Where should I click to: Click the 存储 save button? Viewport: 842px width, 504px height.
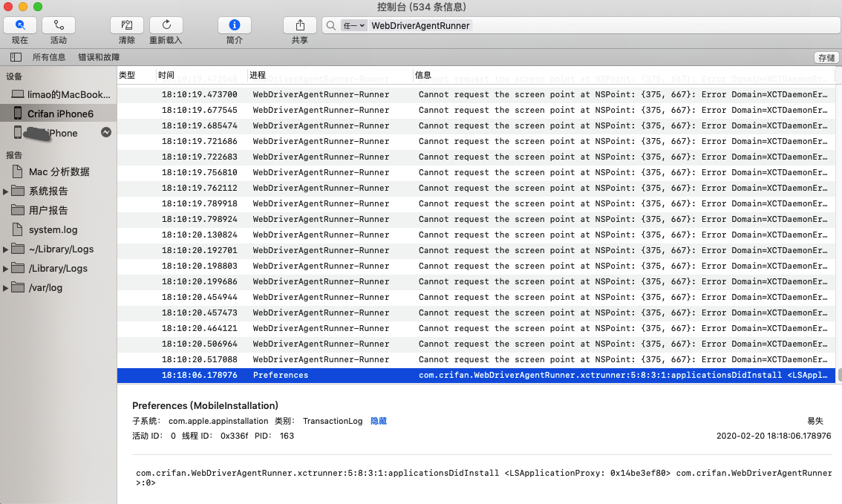(x=826, y=57)
